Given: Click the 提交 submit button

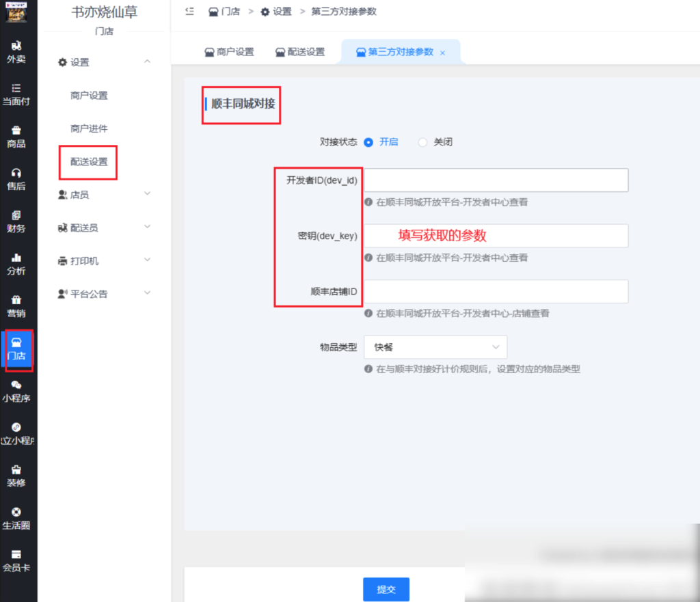Looking at the screenshot, I should tap(386, 588).
